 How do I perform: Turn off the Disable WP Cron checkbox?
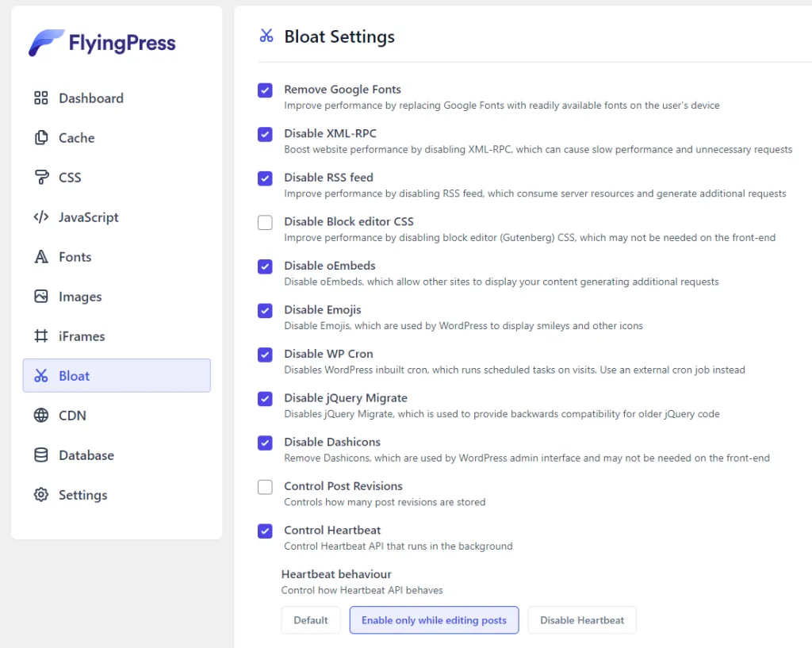pos(265,355)
